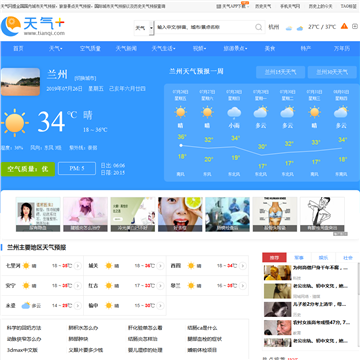
Task: Click the orange weather warning triangle icon
Action: [x=344, y=26]
